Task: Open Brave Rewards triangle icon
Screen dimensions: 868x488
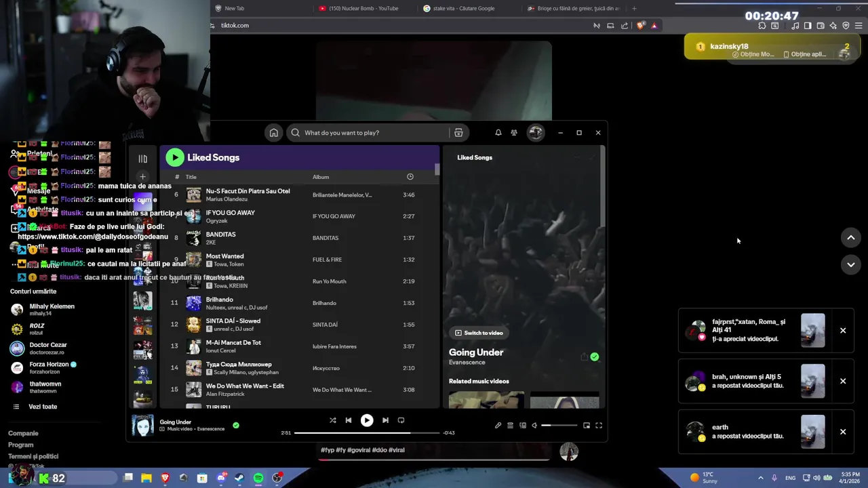Action: coord(654,26)
